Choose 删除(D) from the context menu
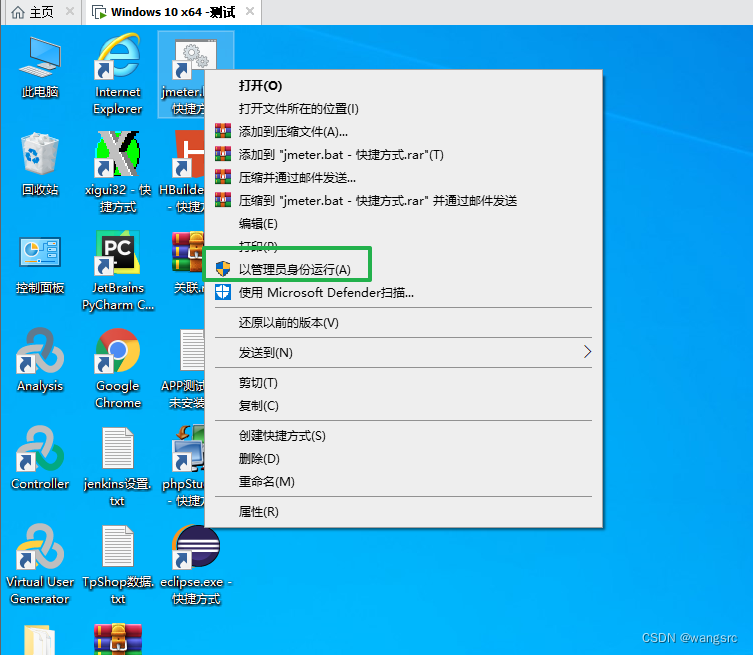 (403, 459)
